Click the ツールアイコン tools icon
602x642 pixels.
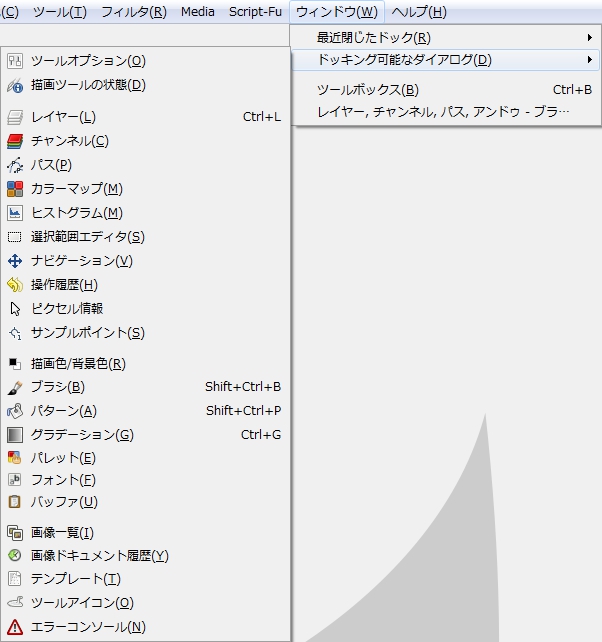pyautogui.click(x=15, y=602)
